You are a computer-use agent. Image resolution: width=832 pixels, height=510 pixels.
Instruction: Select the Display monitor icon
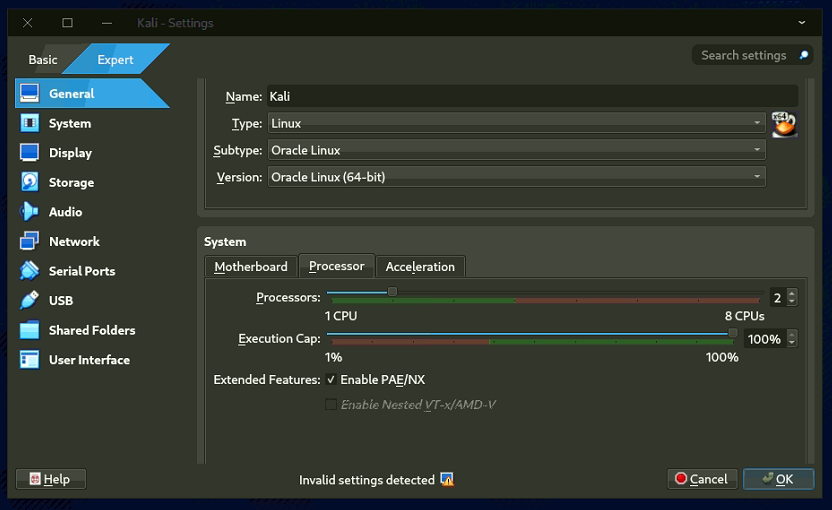30,153
